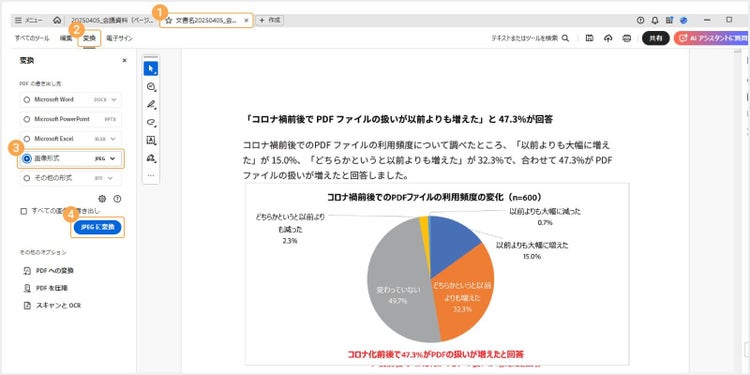Screen dimensions: 750x375
Task: Select the Microsoft PowerPoint radio button
Action: (x=26, y=119)
